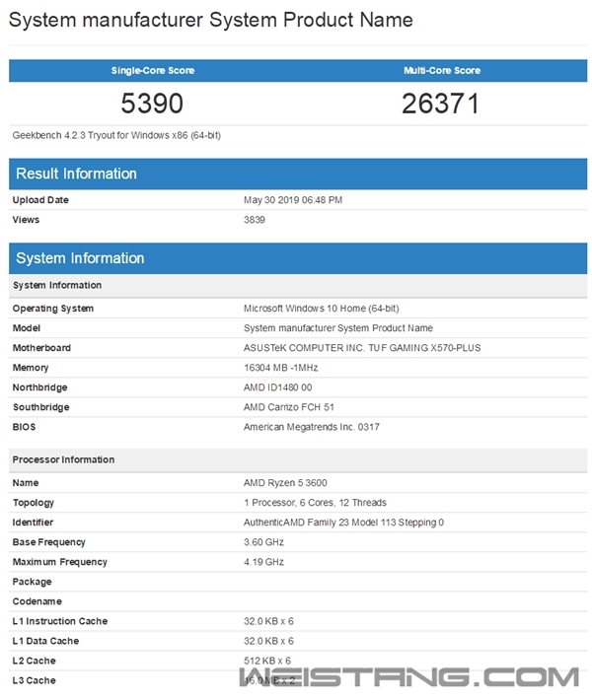Click the blue System Information section header

coord(80,258)
